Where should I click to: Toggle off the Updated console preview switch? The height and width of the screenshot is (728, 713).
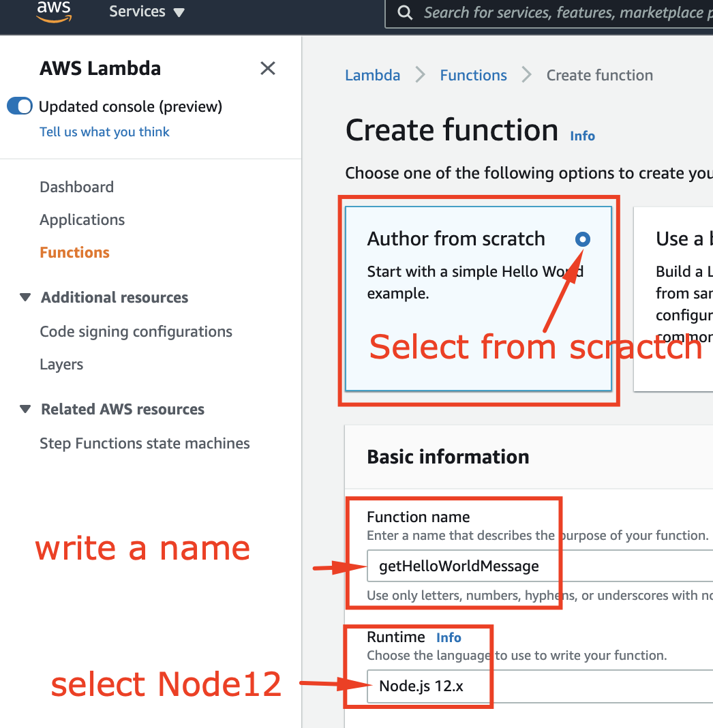19,106
